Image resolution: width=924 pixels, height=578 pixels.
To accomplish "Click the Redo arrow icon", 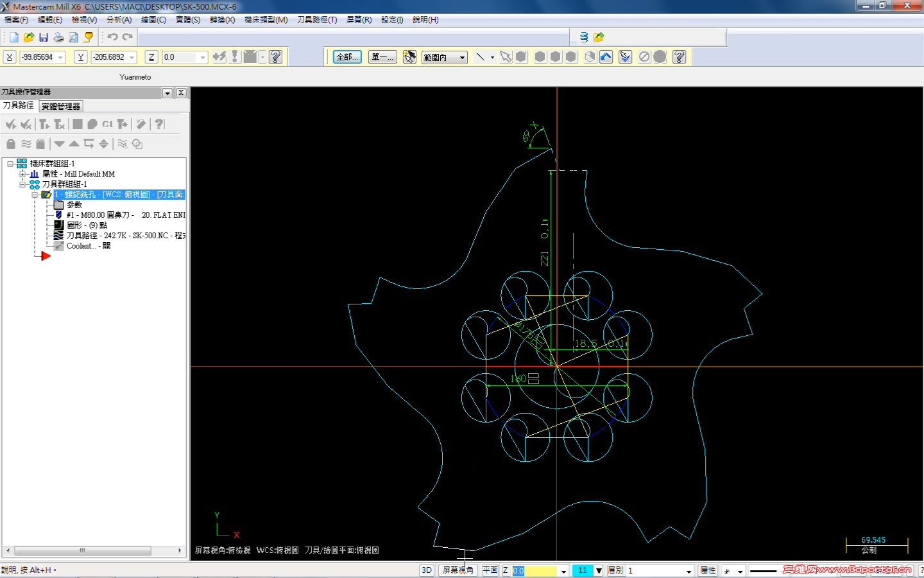I will [128, 37].
